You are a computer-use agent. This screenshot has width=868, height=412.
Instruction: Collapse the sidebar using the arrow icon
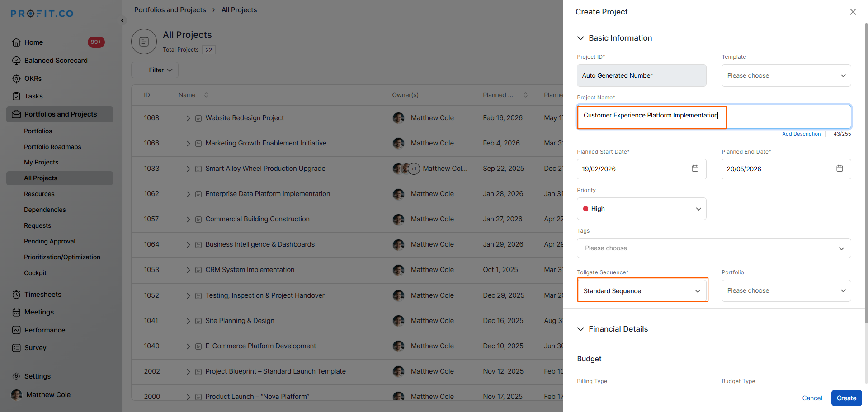[123, 20]
